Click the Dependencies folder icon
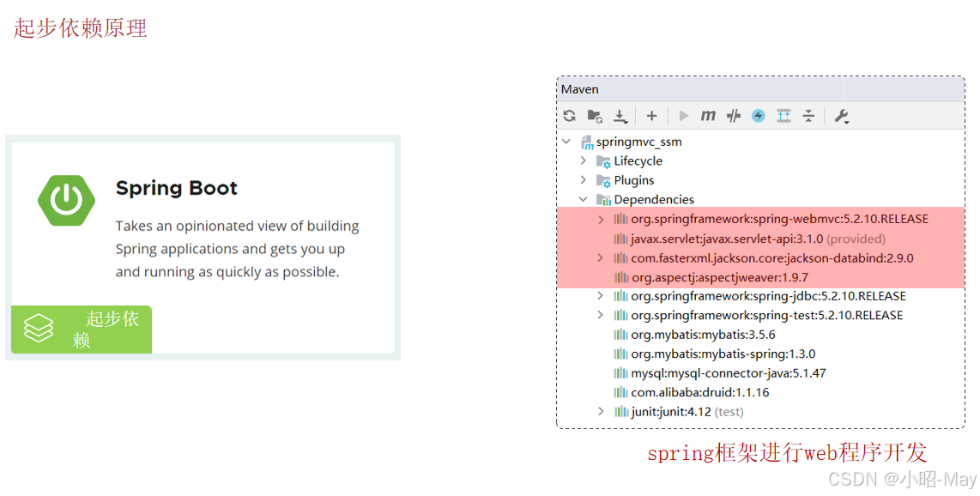This screenshot has height=496, width=980. click(x=603, y=200)
